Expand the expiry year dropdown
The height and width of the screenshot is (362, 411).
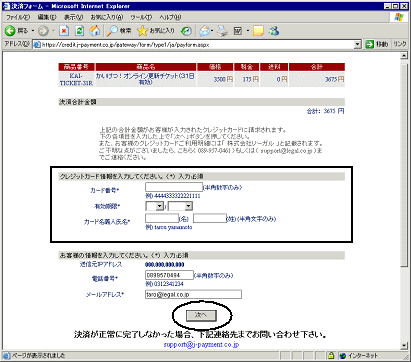189,206
